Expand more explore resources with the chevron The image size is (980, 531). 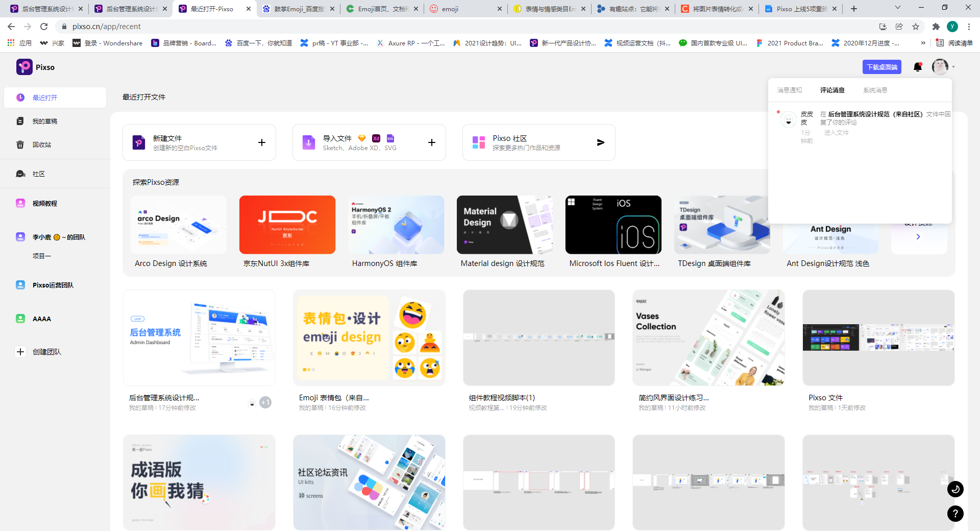918,236
